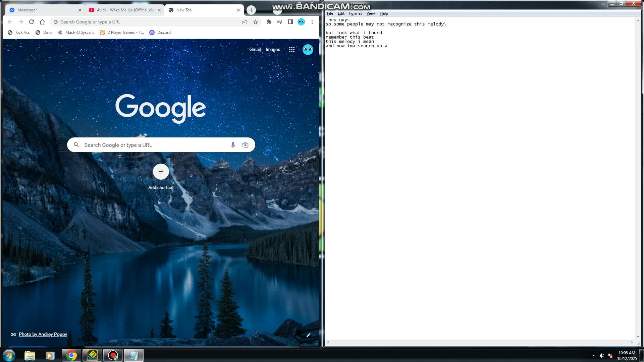This screenshot has width=644, height=362.
Task: Open the media controls toolbar button
Action: pos(279,22)
